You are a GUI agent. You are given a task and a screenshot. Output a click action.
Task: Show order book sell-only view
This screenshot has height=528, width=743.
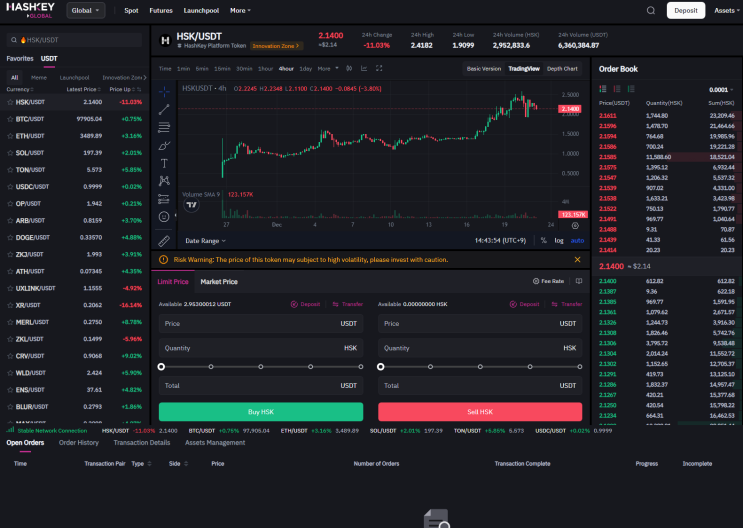coord(617,89)
